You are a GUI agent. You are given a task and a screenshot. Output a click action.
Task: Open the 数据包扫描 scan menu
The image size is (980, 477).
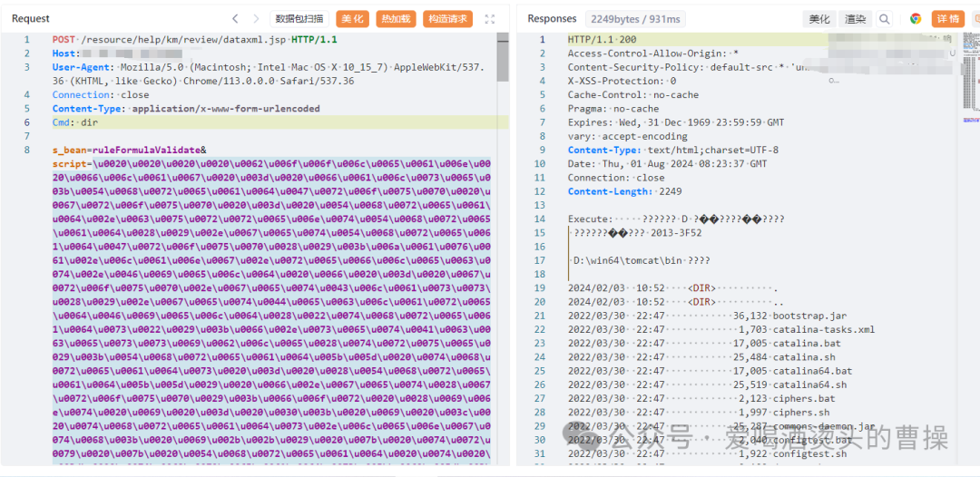(x=299, y=19)
